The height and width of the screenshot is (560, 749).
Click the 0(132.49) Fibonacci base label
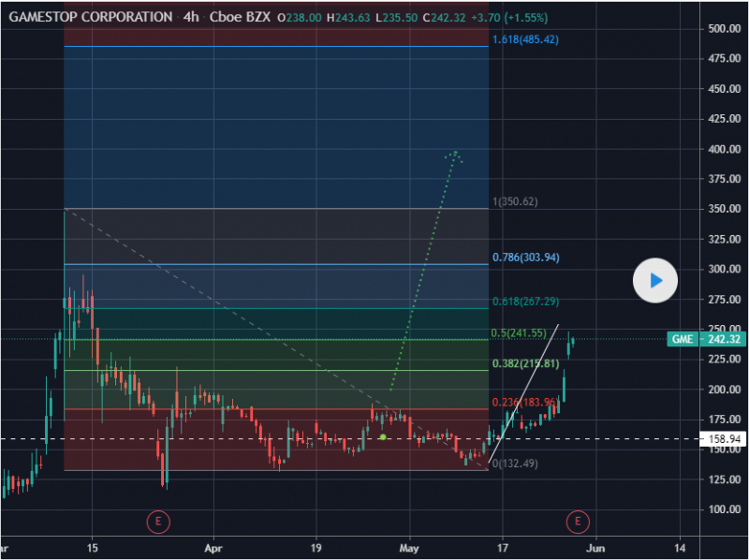coord(515,464)
